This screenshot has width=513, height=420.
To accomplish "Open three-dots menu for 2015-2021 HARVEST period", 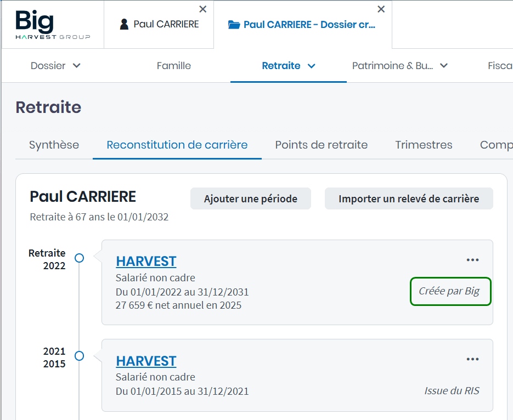I will 472,359.
